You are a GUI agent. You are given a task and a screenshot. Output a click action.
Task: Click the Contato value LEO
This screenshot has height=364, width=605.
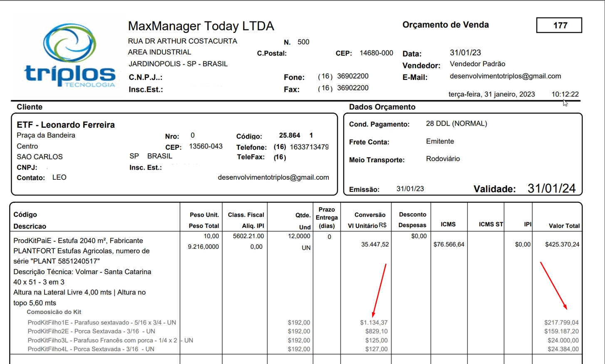[x=59, y=178]
